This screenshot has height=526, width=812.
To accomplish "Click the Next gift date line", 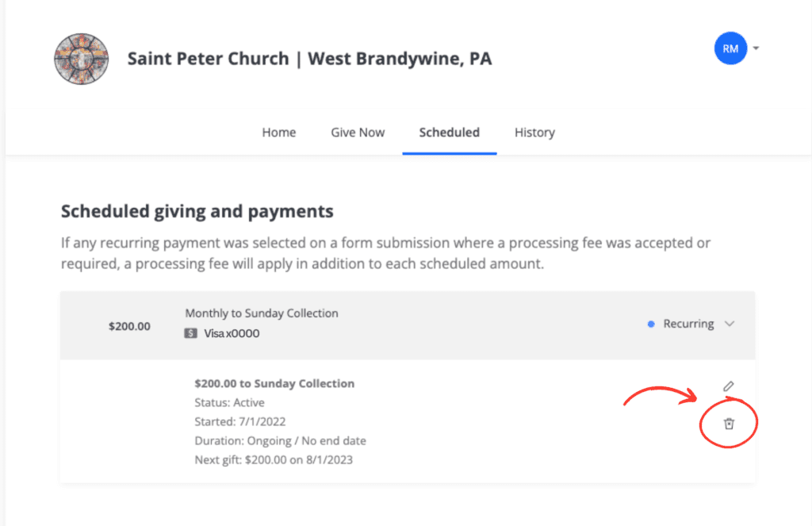I will click(274, 459).
